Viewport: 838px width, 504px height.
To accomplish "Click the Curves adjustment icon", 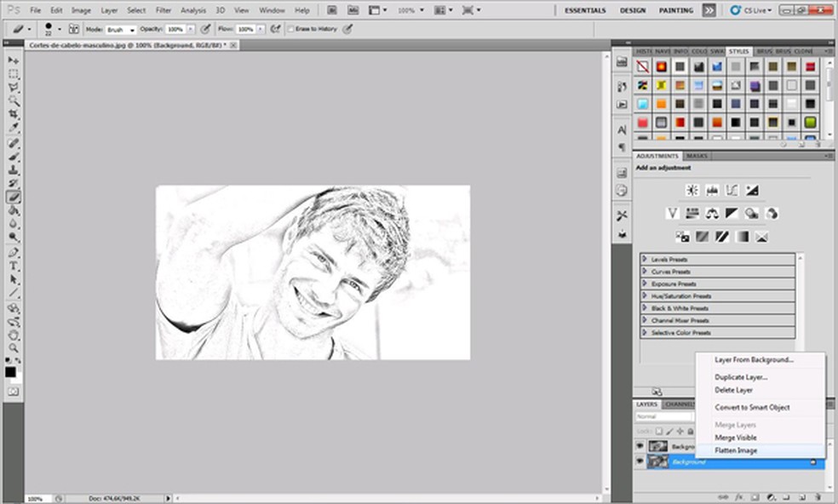I will [x=732, y=190].
